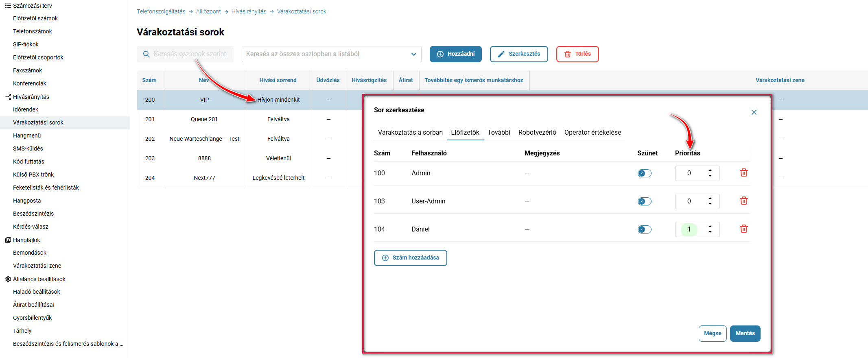Open Időrendek in sidebar
The height and width of the screenshot is (358, 868).
tap(26, 109)
